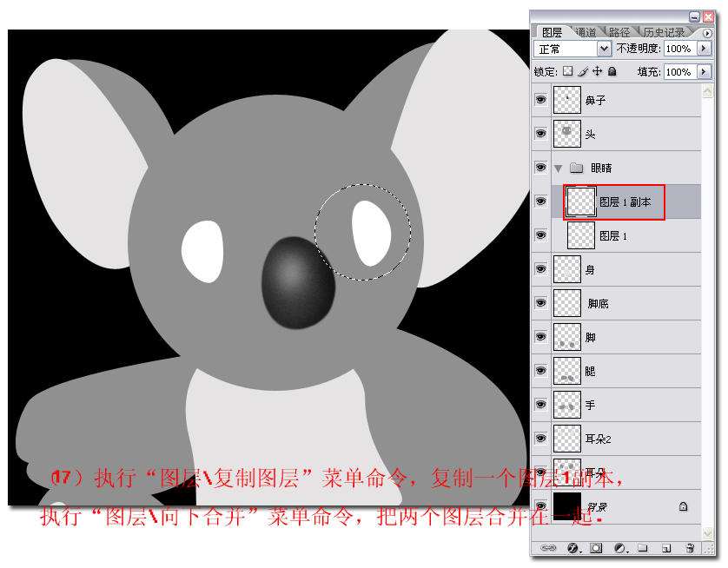Toggle lock transparent pixels icon
Image resolution: width=728 pixels, height=568 pixels.
568,71
